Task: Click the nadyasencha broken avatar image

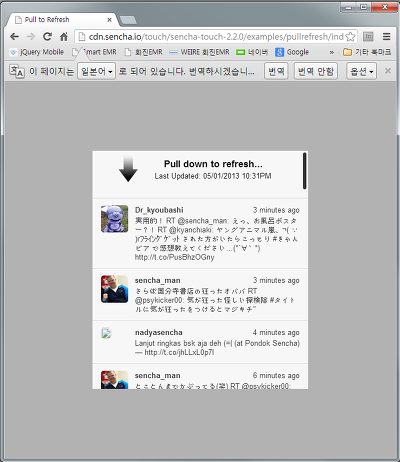Action: tap(106, 333)
